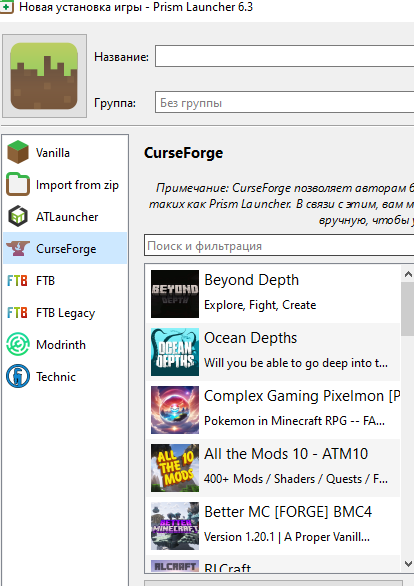Viewport: 414px width, 586px height.
Task: Click the Beyond Depth modpack thumbnail
Action: click(175, 294)
